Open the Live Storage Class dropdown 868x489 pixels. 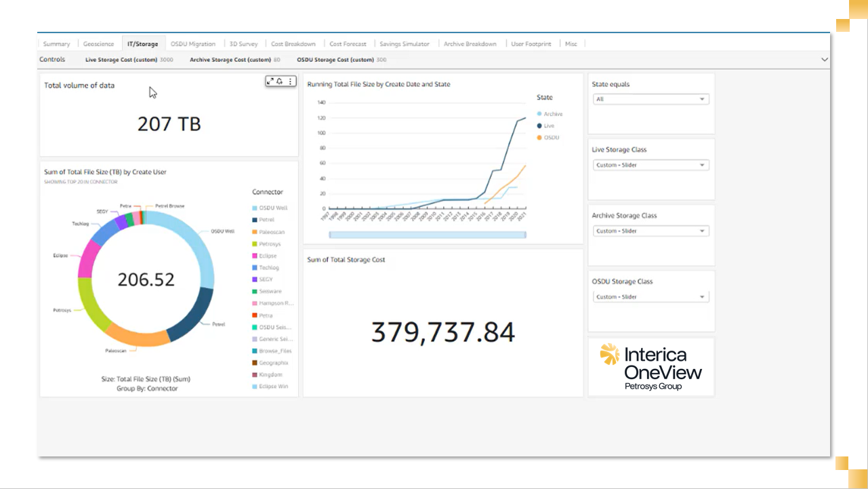(650, 165)
